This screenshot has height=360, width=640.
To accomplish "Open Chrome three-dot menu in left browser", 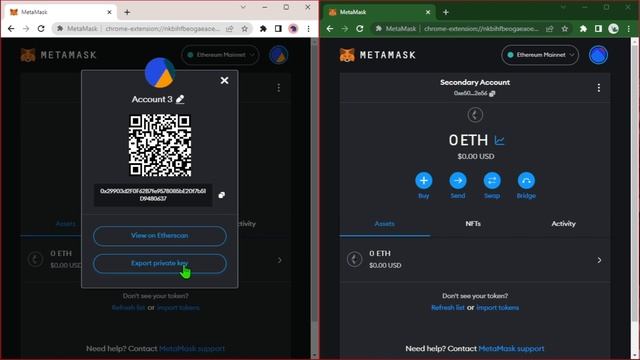I will tap(308, 29).
